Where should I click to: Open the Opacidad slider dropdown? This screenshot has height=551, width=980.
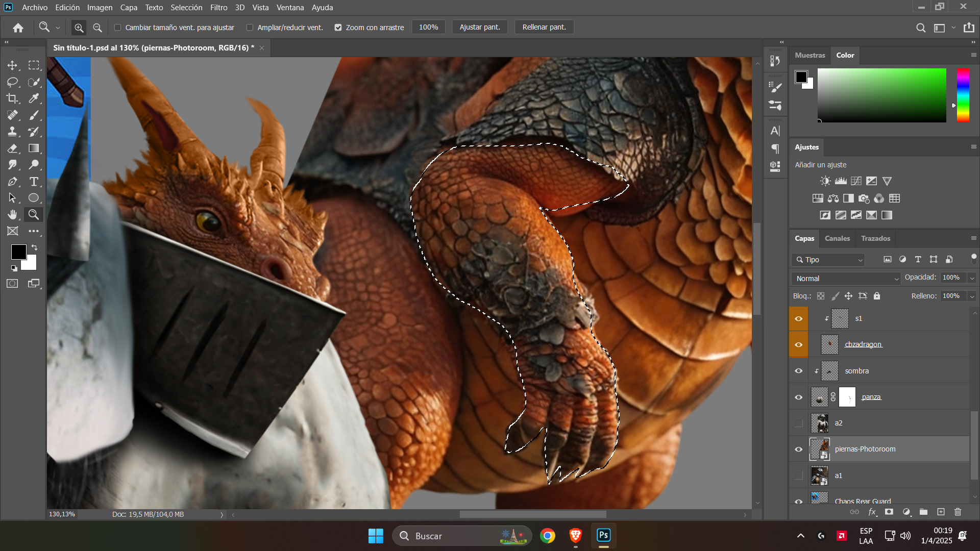tap(972, 278)
